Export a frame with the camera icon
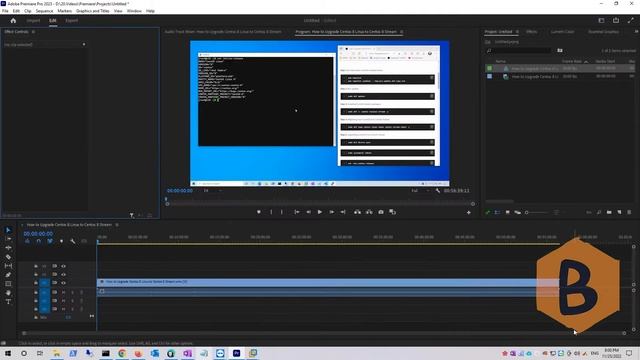The height and width of the screenshot is (360, 640). [x=381, y=212]
